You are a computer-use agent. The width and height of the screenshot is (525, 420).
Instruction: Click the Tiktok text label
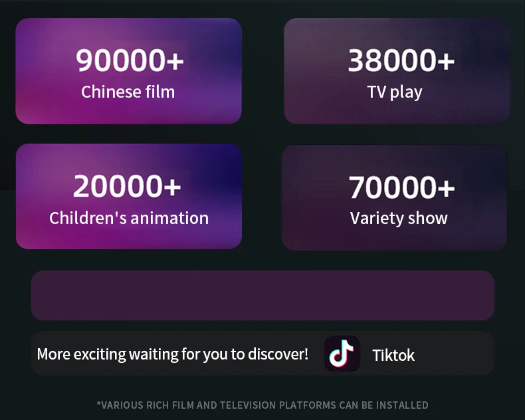[x=393, y=355]
